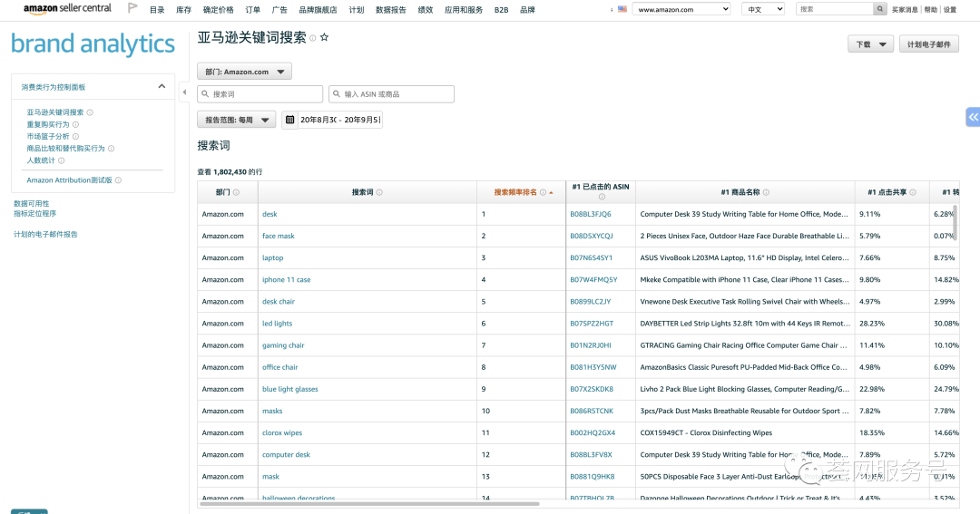Star the 亚马逊关键词搜索 page as favorite
This screenshot has height=514, width=980.
click(x=324, y=38)
